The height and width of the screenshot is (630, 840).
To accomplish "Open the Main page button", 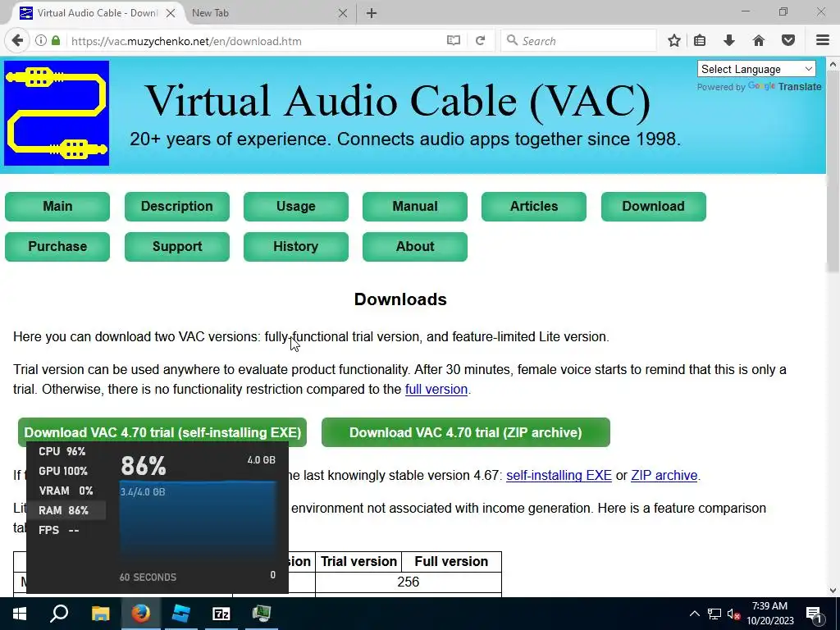I will (x=57, y=206).
